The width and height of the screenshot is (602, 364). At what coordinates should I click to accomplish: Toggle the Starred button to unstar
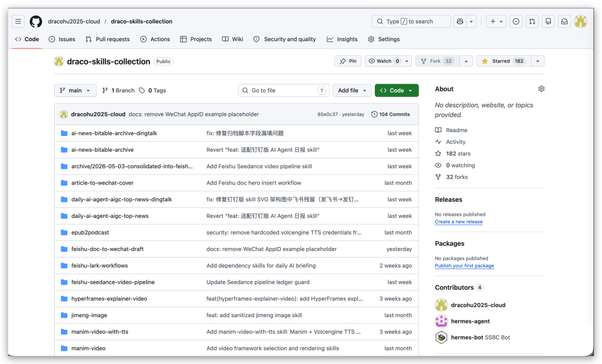(503, 61)
